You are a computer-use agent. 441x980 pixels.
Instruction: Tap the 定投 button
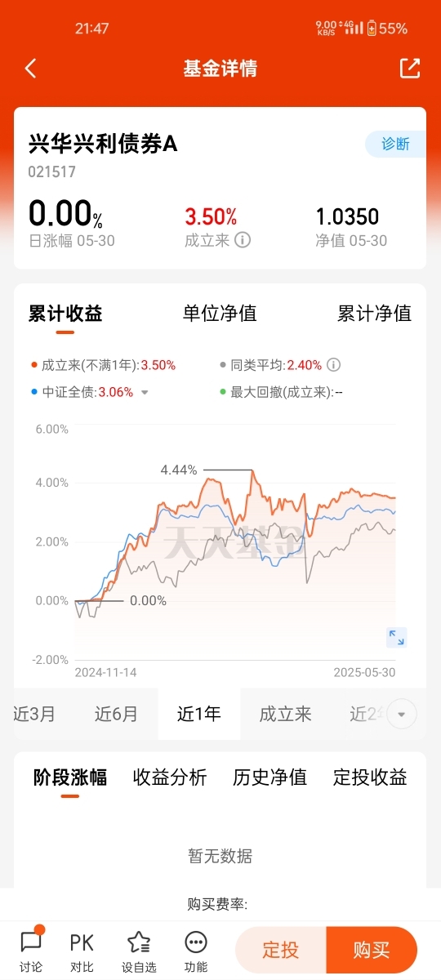tap(280, 950)
